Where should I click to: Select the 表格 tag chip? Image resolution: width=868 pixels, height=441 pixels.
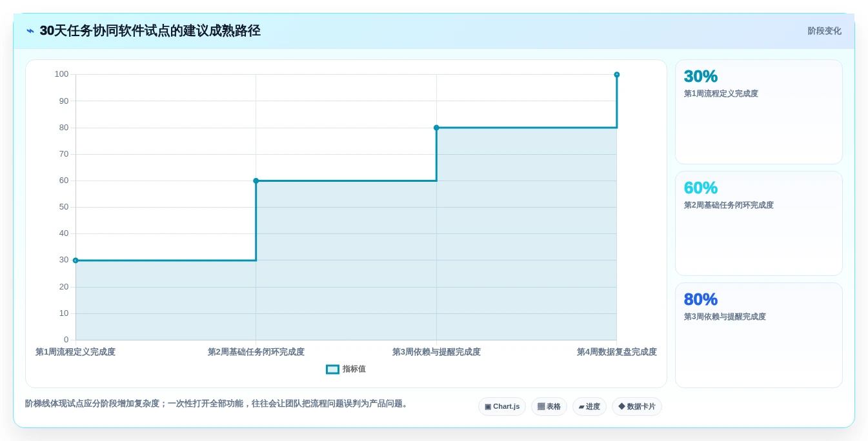pyautogui.click(x=549, y=407)
